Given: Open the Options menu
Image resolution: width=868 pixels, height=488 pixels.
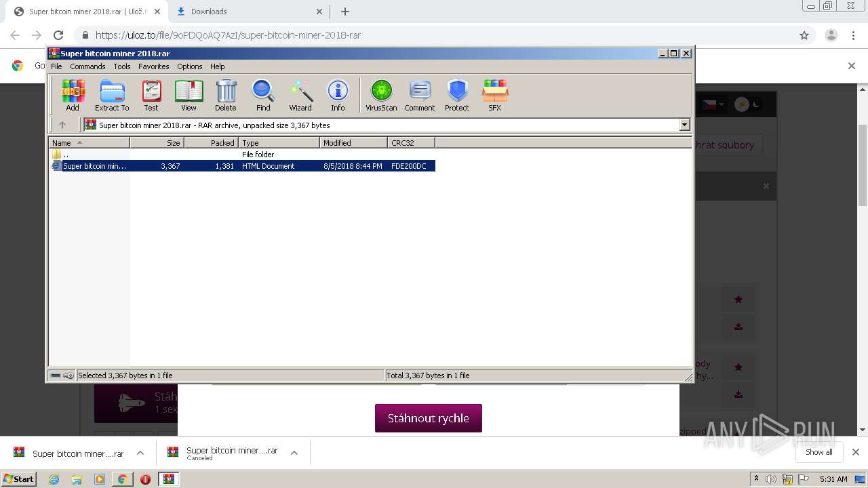Looking at the screenshot, I should [x=190, y=66].
